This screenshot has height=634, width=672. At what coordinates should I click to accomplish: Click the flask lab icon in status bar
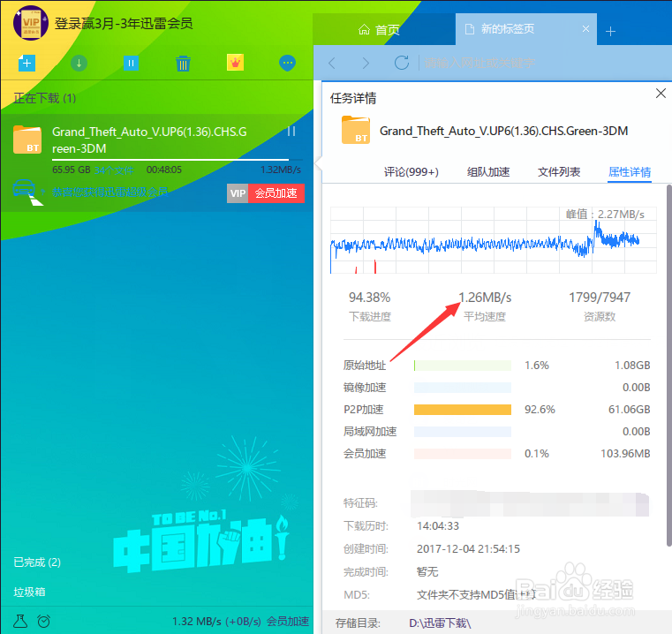[20, 621]
